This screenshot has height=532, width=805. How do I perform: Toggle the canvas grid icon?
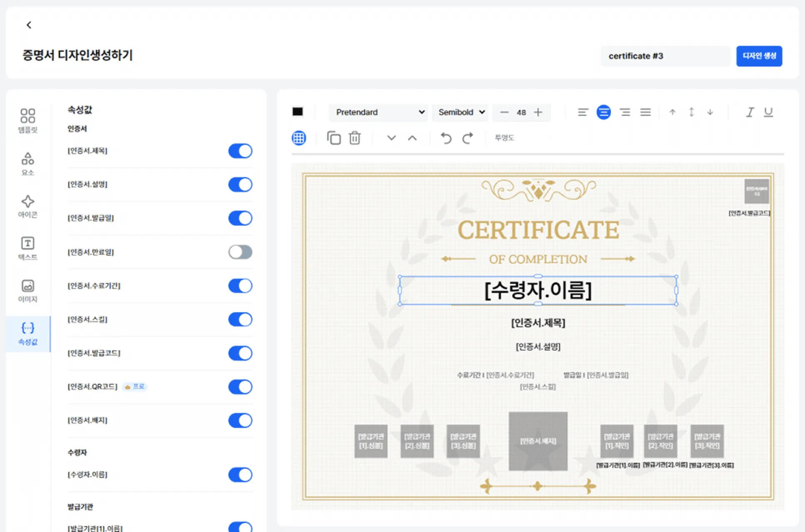coord(299,138)
